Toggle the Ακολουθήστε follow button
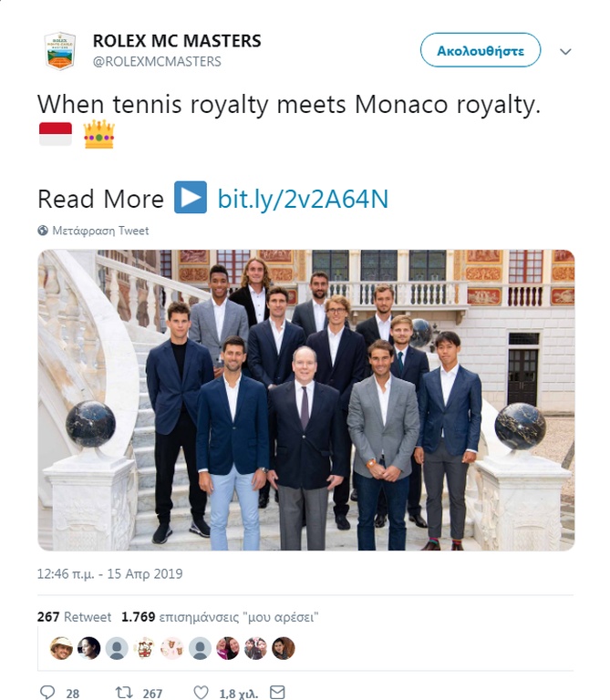This screenshot has height=700, width=610. (480, 50)
